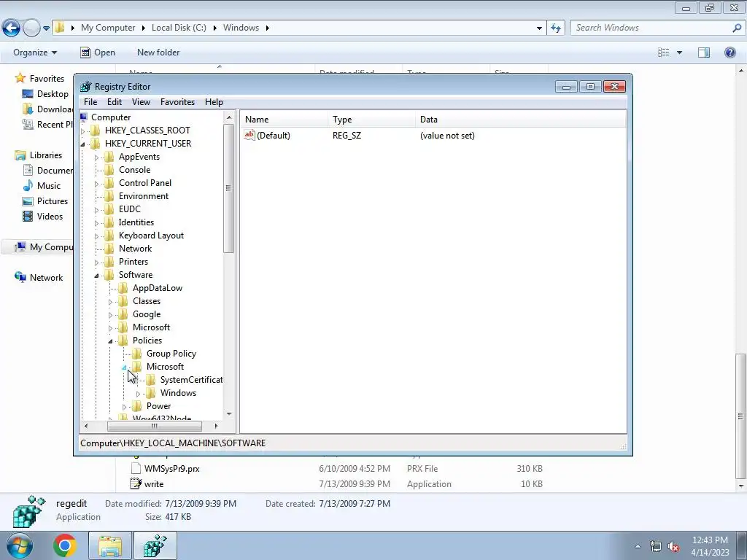Select the Console key folder icon

[x=109, y=169]
